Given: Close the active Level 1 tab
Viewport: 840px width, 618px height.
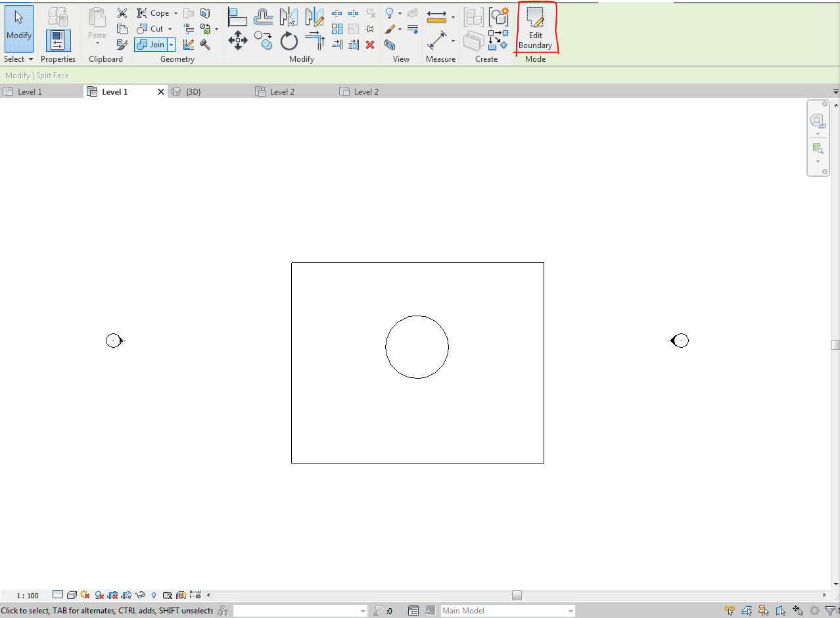Looking at the screenshot, I should 160,92.
